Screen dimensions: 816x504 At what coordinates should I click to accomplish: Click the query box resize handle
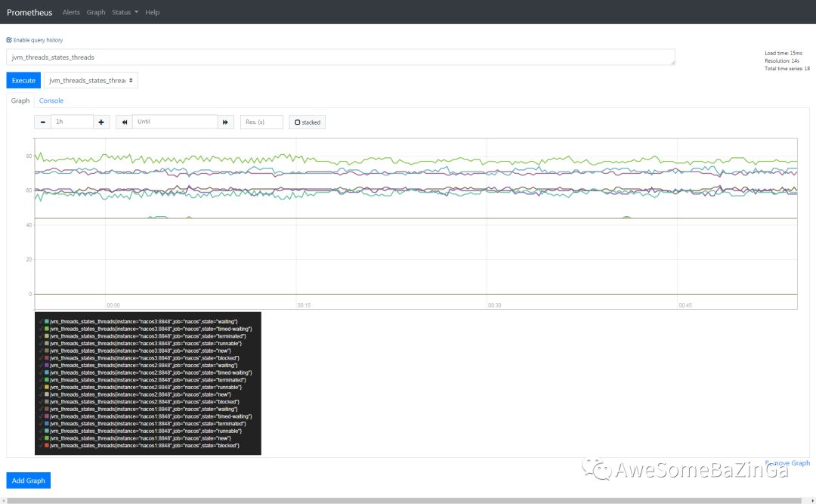click(x=672, y=63)
